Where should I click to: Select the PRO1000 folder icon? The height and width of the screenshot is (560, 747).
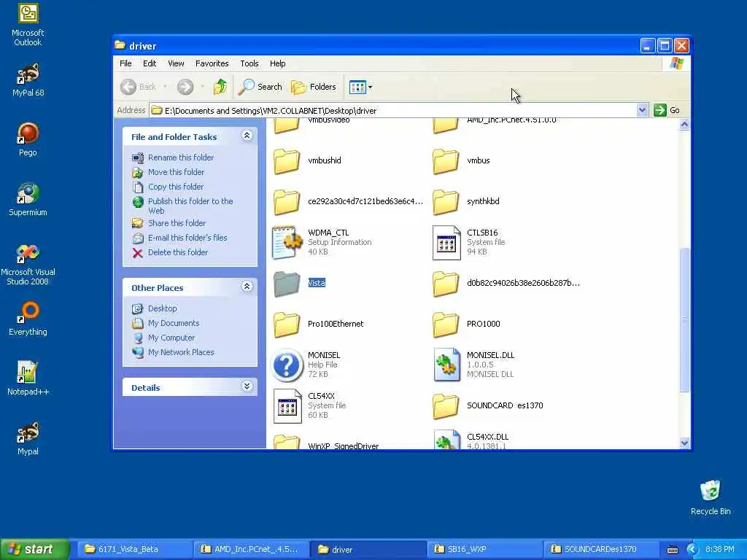point(446,324)
